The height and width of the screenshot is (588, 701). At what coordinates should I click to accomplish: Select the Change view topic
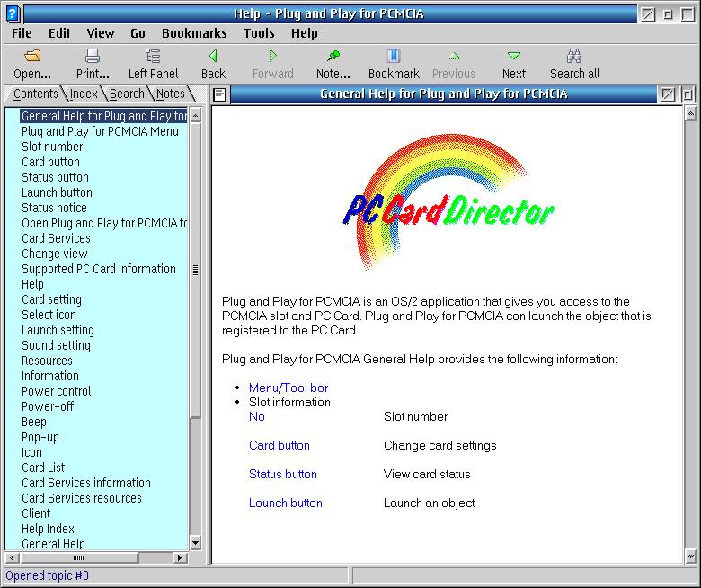55,254
